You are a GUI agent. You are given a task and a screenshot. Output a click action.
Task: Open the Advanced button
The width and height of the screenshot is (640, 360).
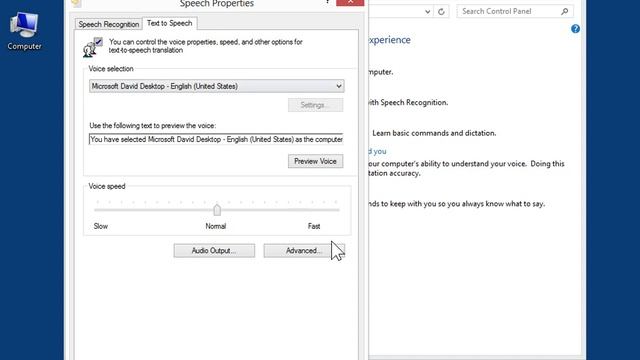click(x=304, y=251)
